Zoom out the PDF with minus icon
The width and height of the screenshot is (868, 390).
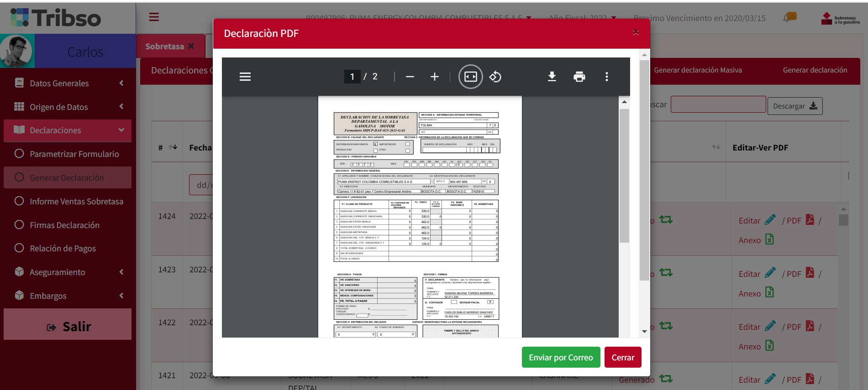coord(410,77)
